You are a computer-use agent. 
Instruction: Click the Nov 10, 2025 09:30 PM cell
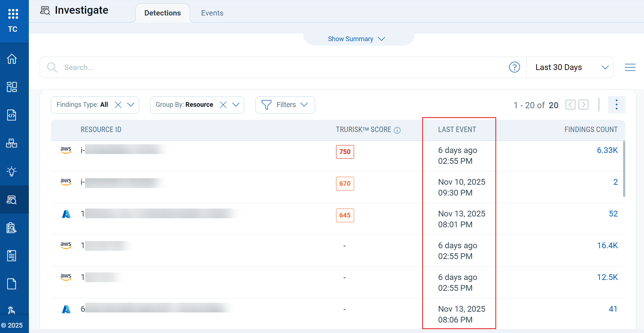coord(462,187)
